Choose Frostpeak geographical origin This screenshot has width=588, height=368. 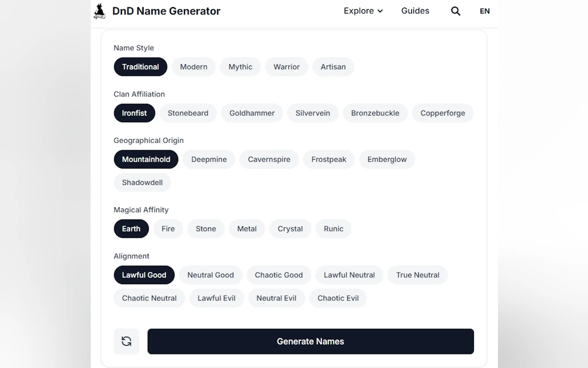tap(329, 159)
